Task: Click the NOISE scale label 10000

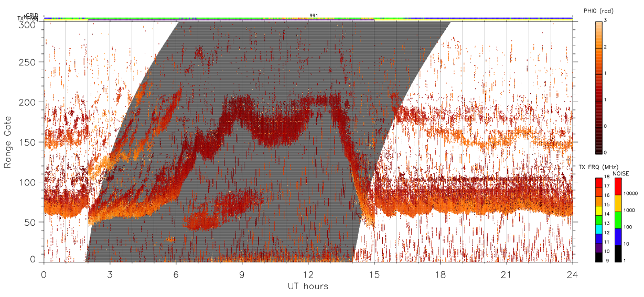Action: tap(631, 193)
